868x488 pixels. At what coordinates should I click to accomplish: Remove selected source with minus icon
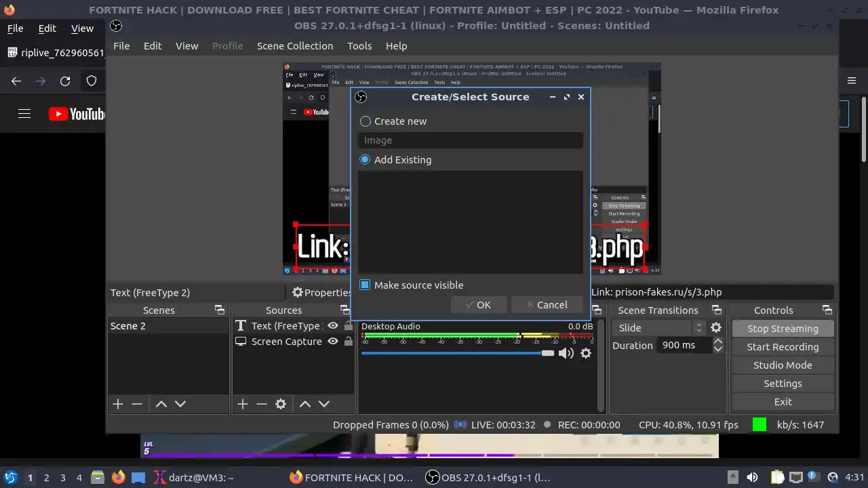tap(262, 404)
